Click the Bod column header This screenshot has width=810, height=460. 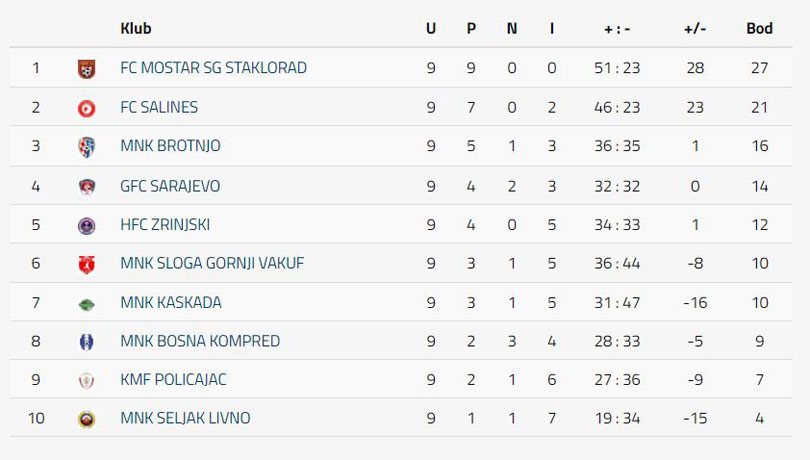759,28
